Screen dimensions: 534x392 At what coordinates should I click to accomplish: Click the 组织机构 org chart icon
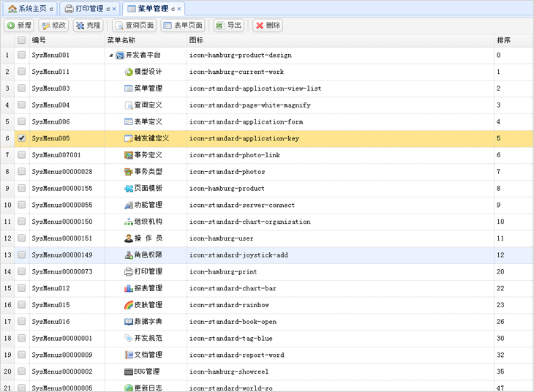[x=129, y=222]
